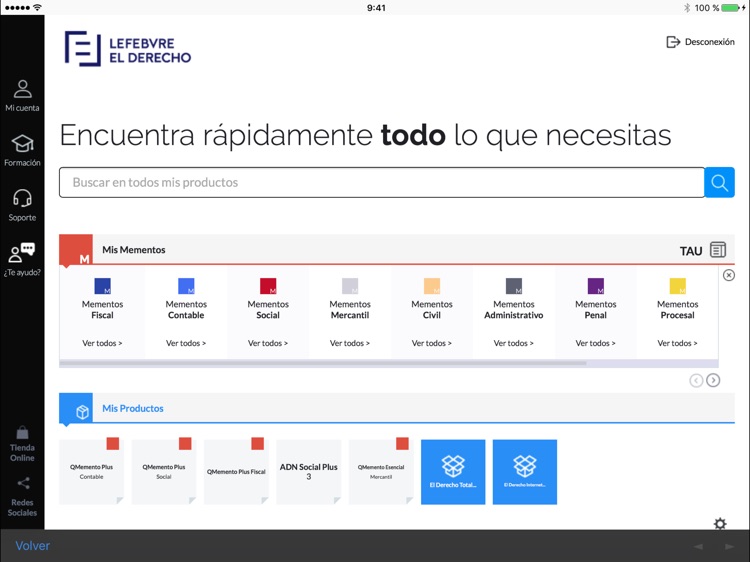Image resolution: width=750 pixels, height=562 pixels.
Task: Click Ver todos under Mementos Procesal
Action: tap(677, 343)
